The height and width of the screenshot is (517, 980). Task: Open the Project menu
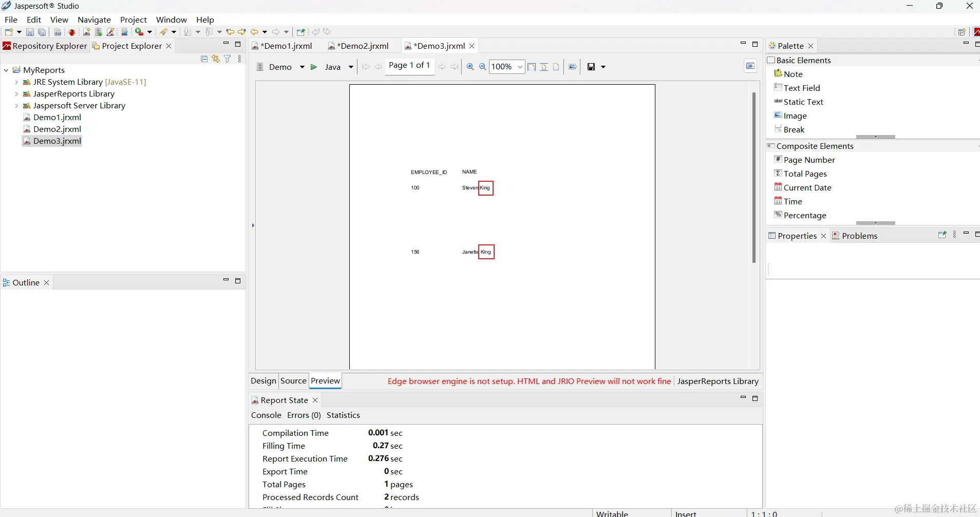(134, 20)
